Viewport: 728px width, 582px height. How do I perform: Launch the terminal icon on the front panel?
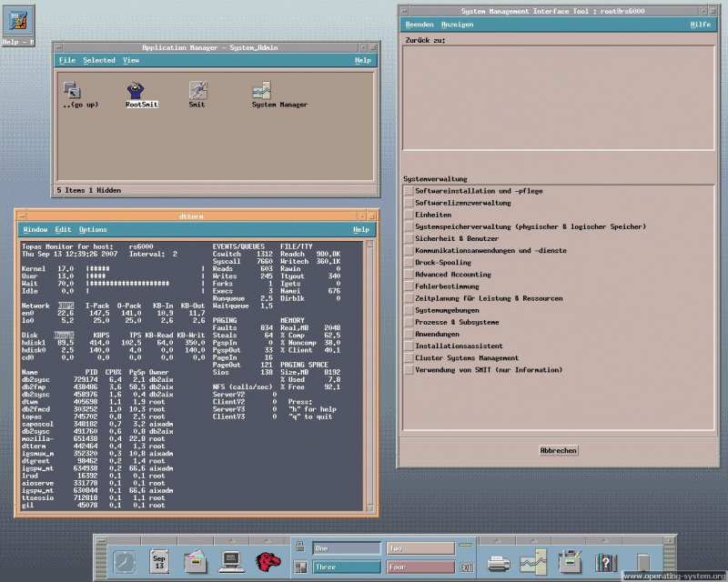click(231, 563)
